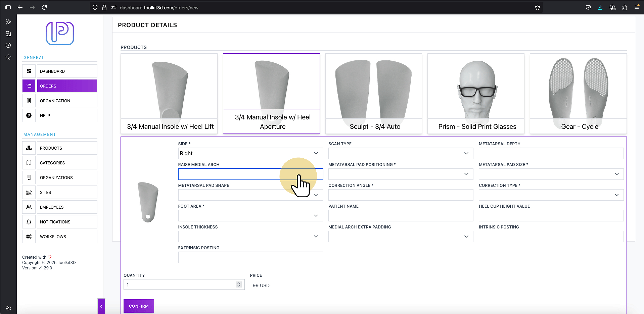Expand the Scan Type dropdown
644x314 pixels.
tap(401, 153)
